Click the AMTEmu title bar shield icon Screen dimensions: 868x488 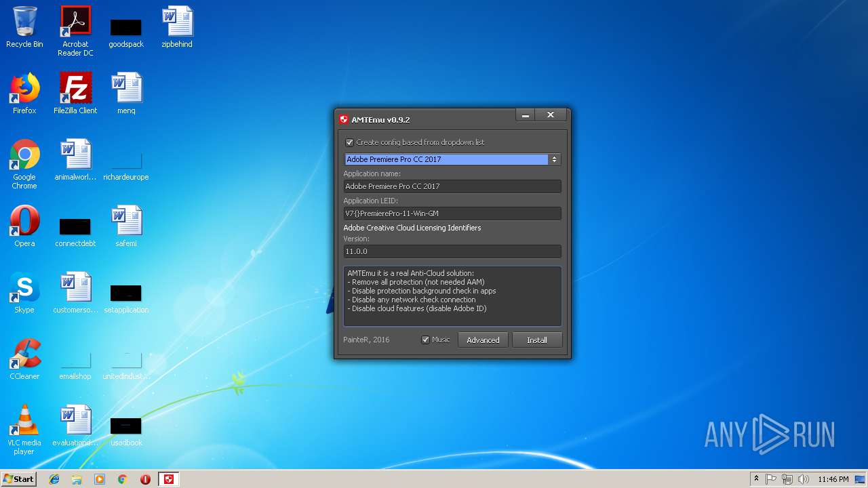pos(344,120)
